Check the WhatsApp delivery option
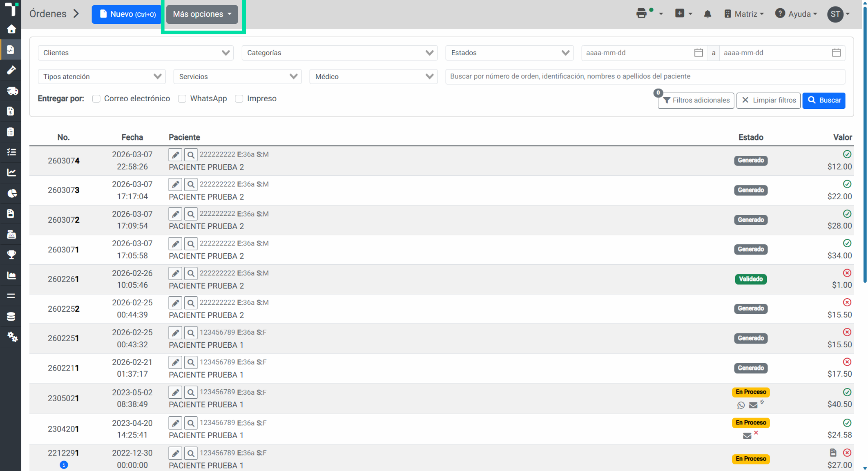 point(182,99)
